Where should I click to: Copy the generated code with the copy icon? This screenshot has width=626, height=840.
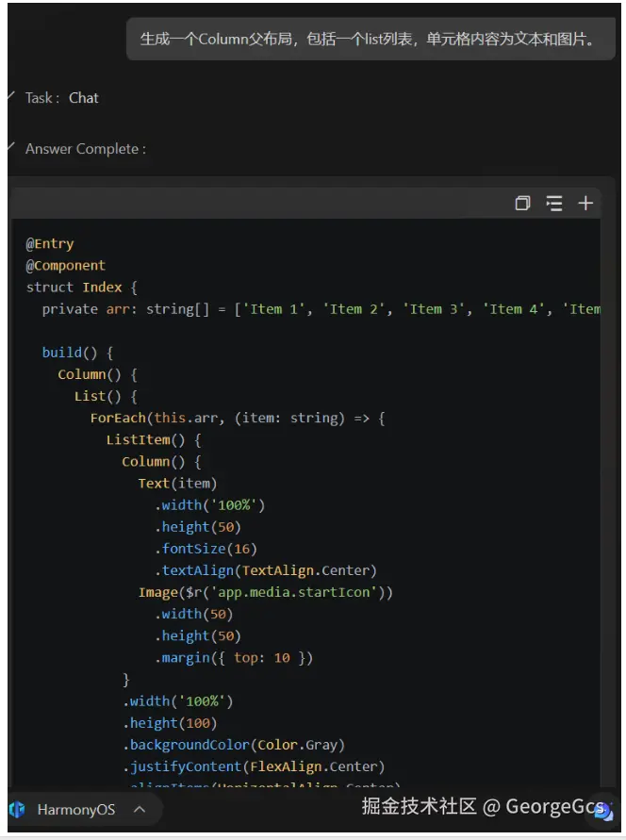point(522,203)
